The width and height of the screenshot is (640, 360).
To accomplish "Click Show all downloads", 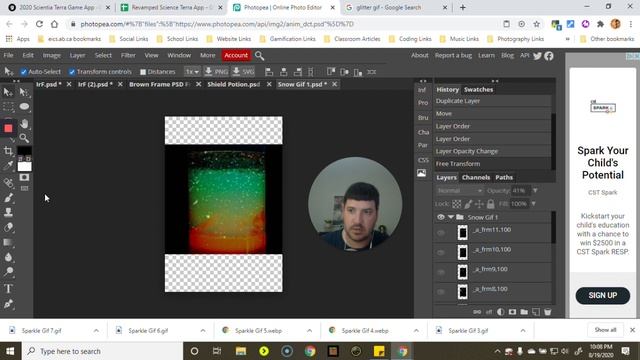I will click(x=605, y=330).
